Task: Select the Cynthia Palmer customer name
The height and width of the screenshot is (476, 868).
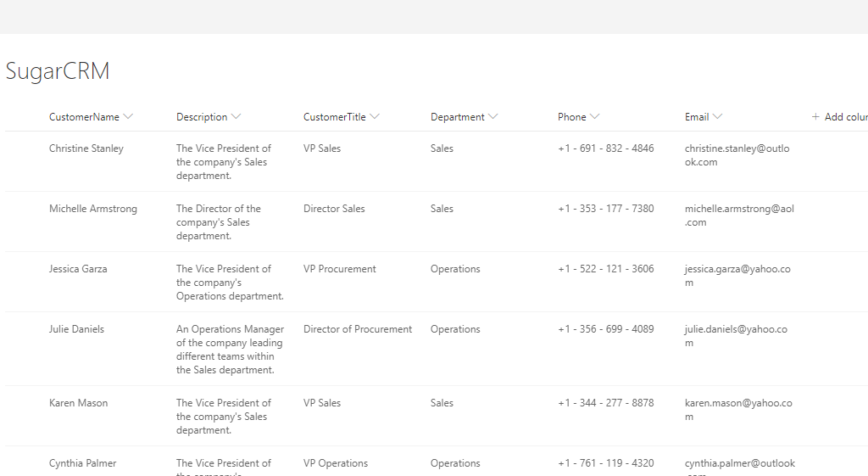Action: pos(83,463)
